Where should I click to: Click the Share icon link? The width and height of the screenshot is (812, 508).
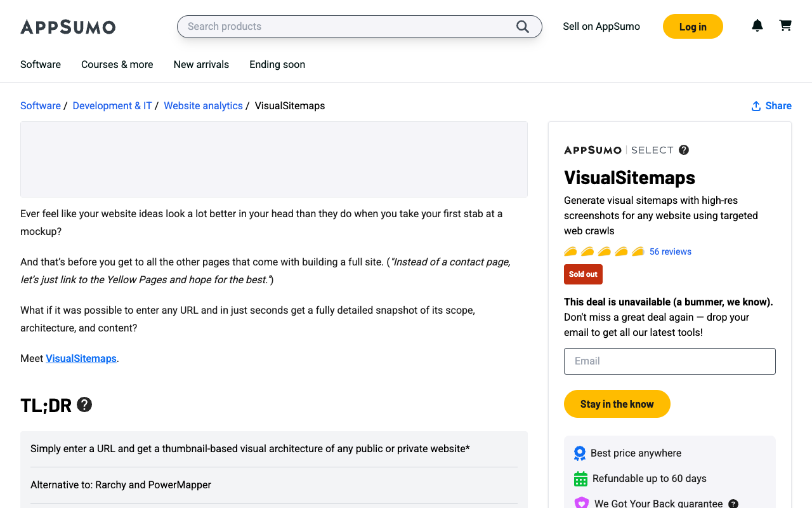coord(771,106)
